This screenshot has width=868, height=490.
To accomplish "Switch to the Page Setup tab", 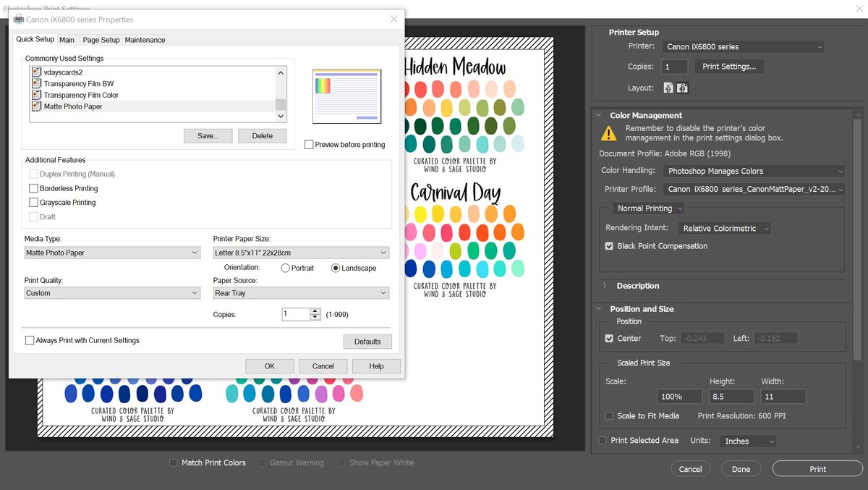I will [101, 40].
